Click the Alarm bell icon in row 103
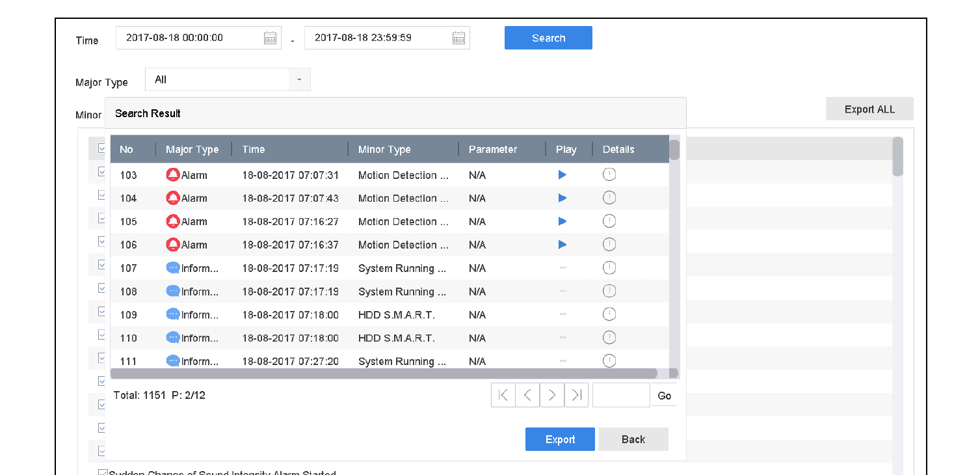The image size is (980, 475). [x=173, y=175]
